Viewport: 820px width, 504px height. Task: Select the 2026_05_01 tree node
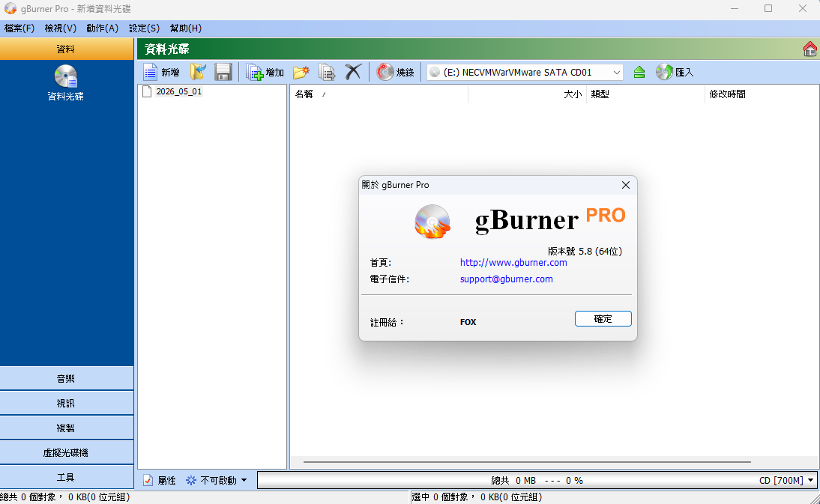(x=179, y=92)
